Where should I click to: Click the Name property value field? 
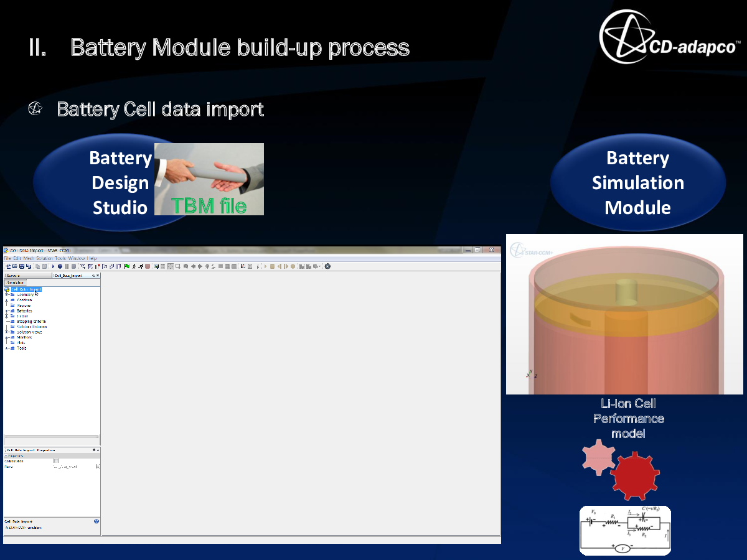pyautogui.click(x=73, y=466)
